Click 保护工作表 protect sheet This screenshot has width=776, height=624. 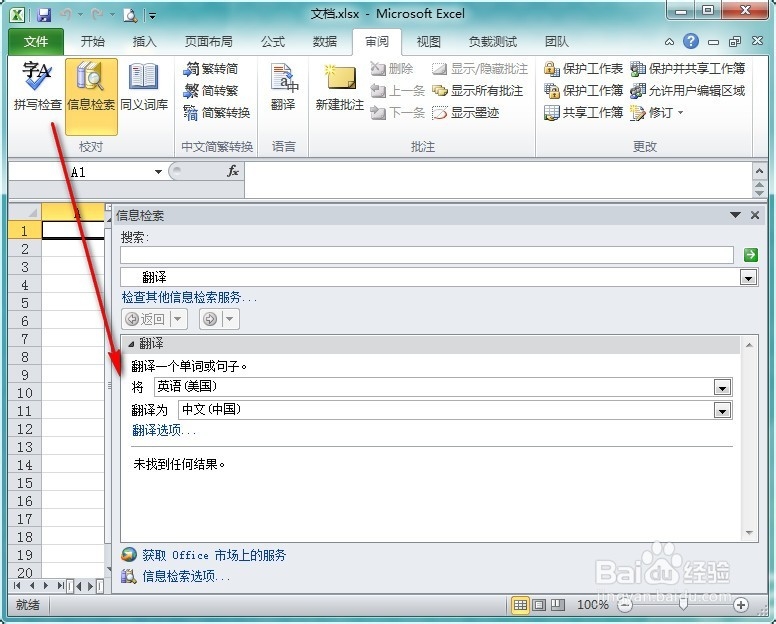tap(583, 69)
